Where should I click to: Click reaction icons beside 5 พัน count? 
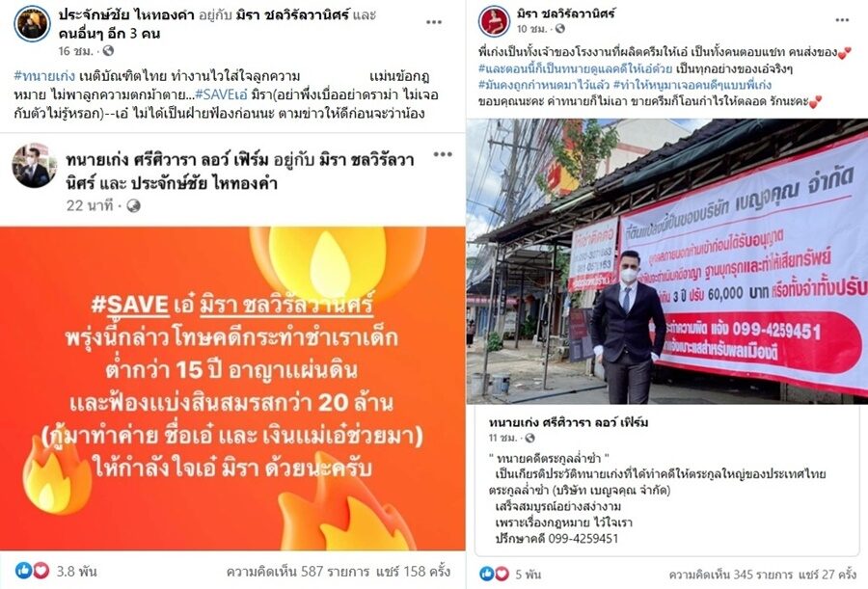pos(494,574)
